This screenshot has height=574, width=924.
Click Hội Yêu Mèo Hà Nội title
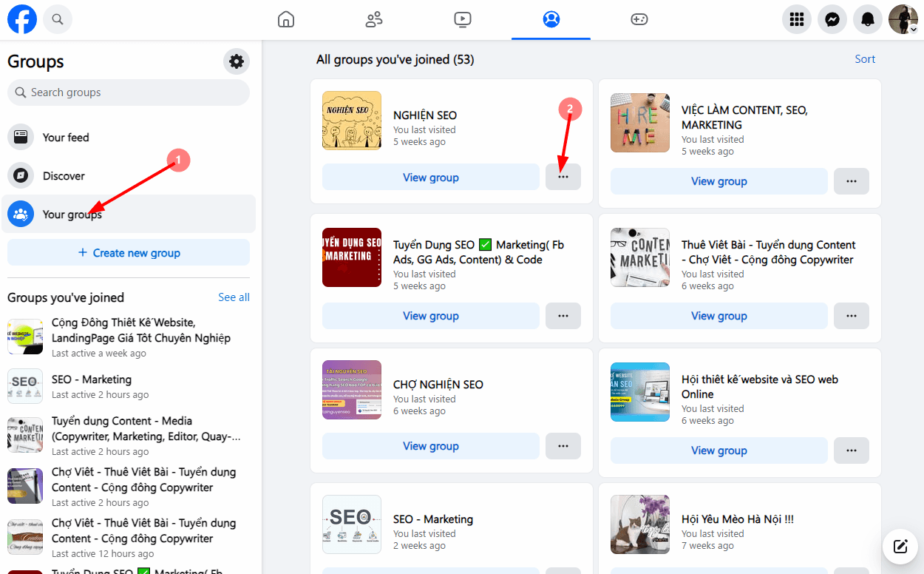(x=738, y=519)
